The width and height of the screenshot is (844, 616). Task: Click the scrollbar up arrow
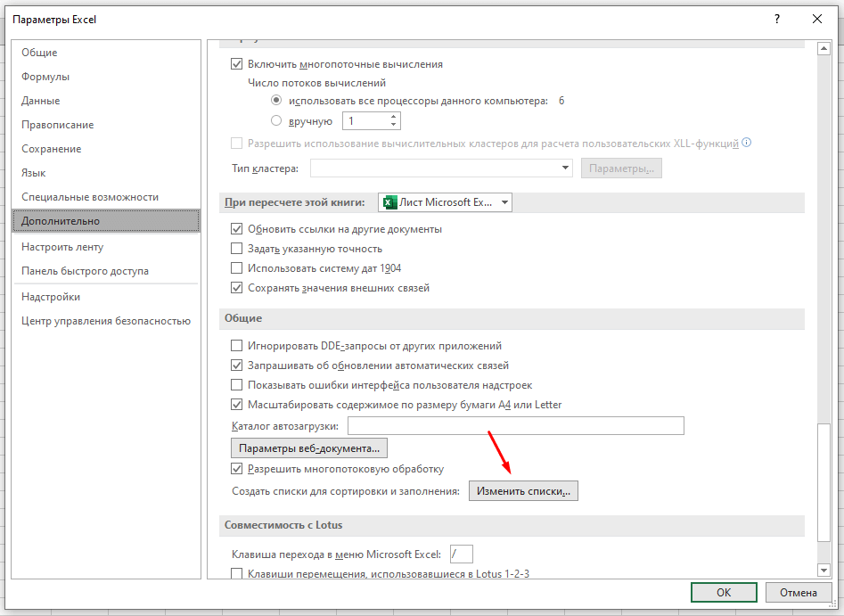(824, 48)
